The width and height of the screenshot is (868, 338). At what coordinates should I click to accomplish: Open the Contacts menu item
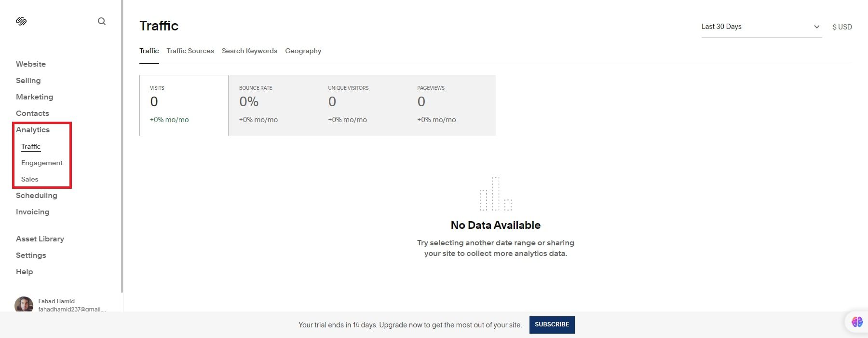32,113
